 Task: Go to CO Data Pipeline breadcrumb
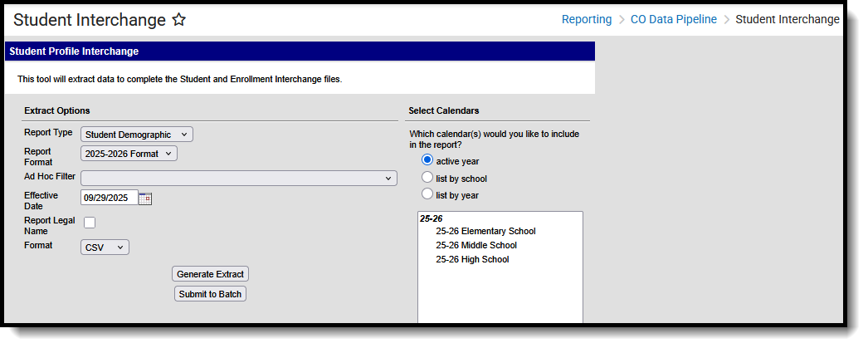(673, 19)
